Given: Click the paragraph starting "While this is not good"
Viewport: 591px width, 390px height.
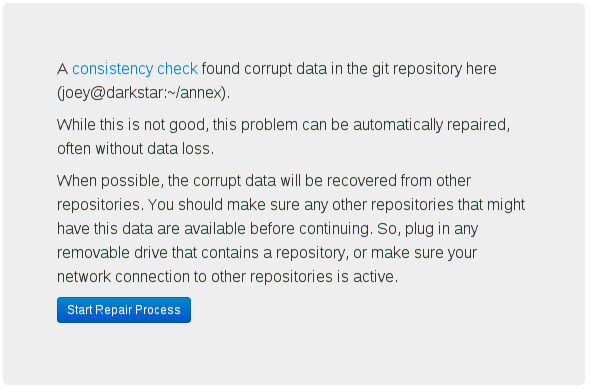Looking at the screenshot, I should pos(283,136).
